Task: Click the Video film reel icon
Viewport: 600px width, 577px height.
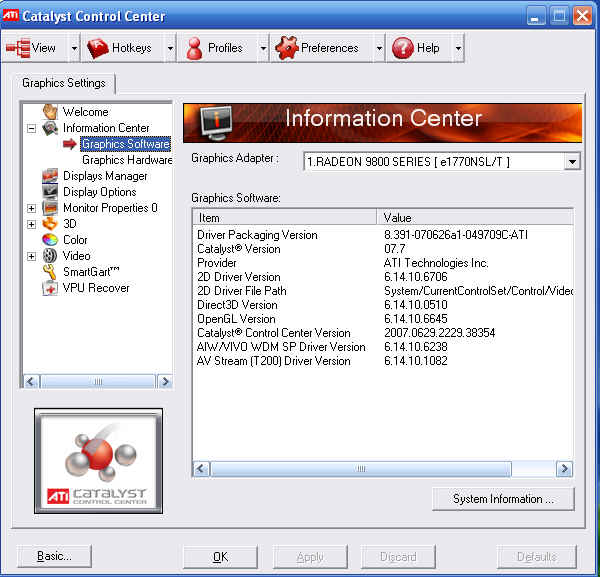Action: (x=50, y=256)
